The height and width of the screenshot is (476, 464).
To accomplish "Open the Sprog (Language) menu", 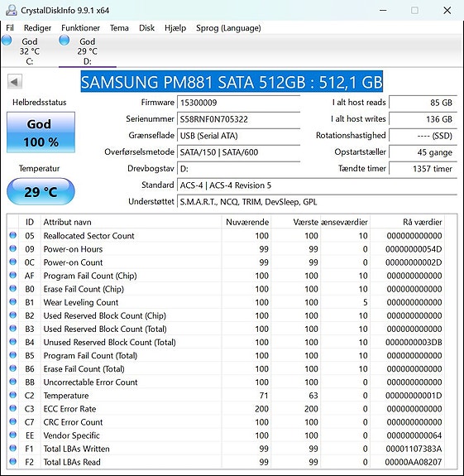I will pos(228,28).
